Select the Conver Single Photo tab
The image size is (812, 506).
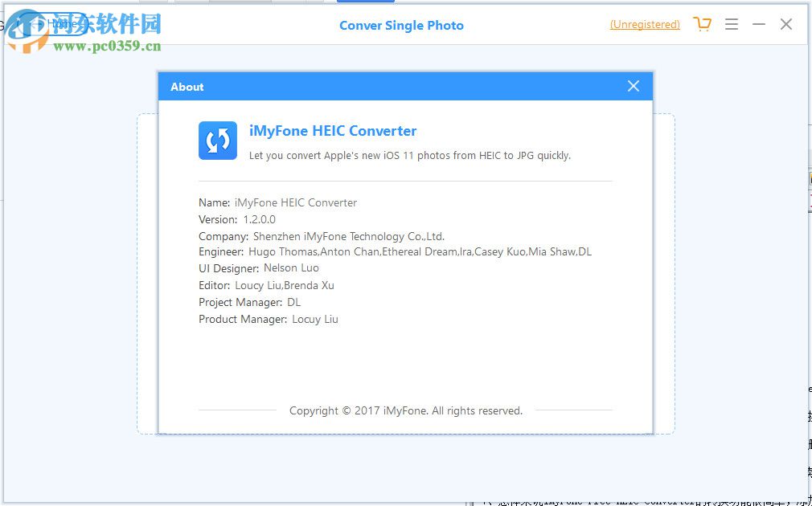coord(401,25)
